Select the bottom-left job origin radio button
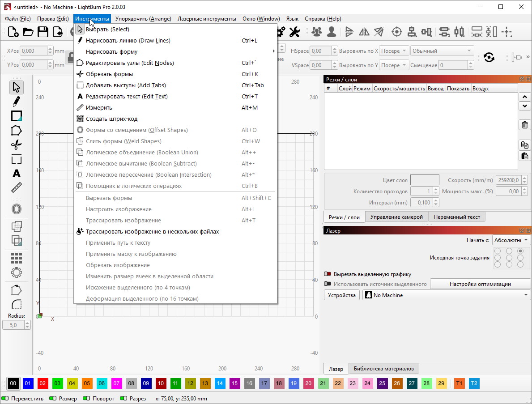 click(498, 264)
